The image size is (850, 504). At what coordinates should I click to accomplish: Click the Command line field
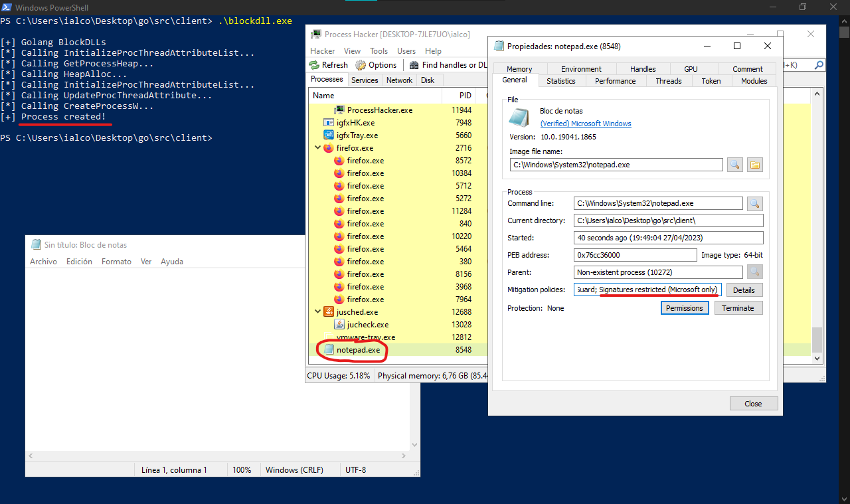click(658, 203)
